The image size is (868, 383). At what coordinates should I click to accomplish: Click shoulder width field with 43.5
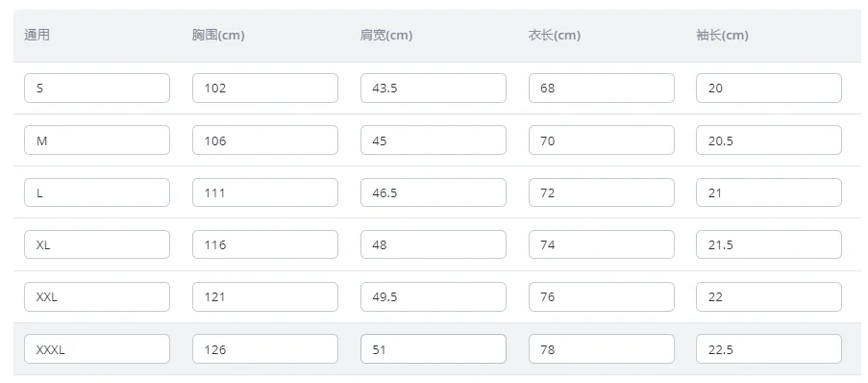click(434, 89)
